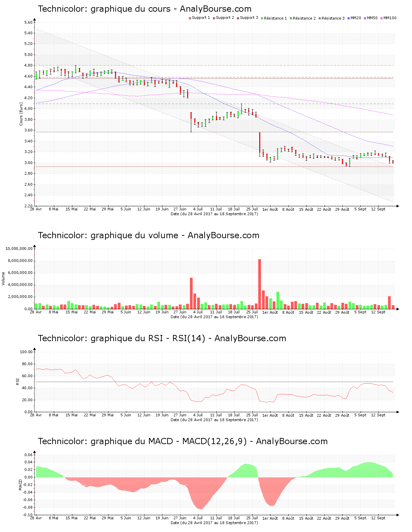Screen dimensions: 412x532
Task: Click '12 Sept' on the price chart axis
Action: [x=378, y=209]
